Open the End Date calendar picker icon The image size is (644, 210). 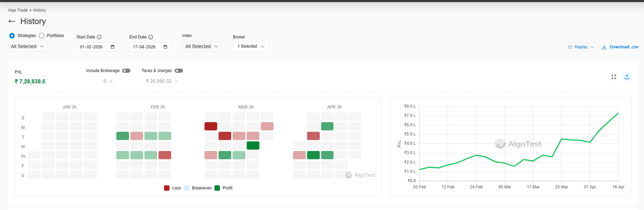coord(165,47)
